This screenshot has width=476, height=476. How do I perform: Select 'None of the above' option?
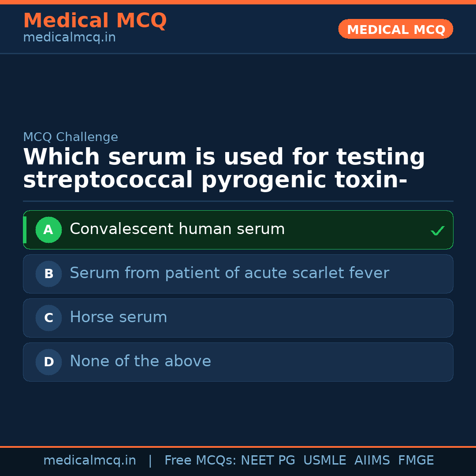click(x=140, y=361)
